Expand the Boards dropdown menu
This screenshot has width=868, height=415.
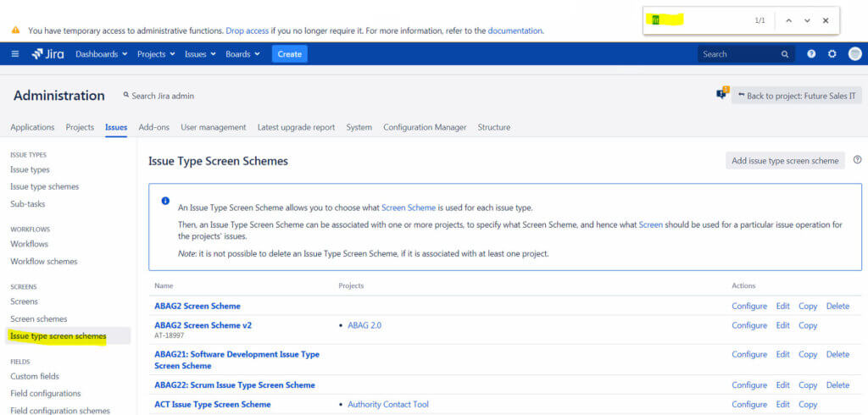click(x=243, y=54)
